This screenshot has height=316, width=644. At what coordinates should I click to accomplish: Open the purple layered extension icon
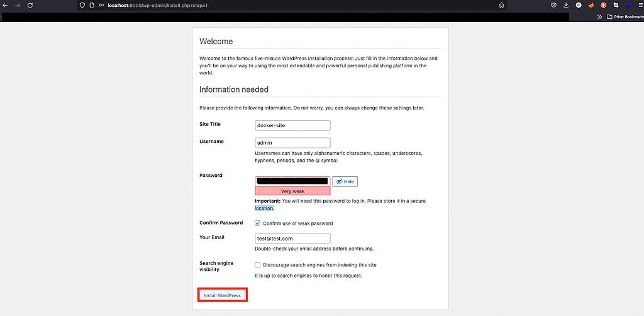pyautogui.click(x=628, y=5)
